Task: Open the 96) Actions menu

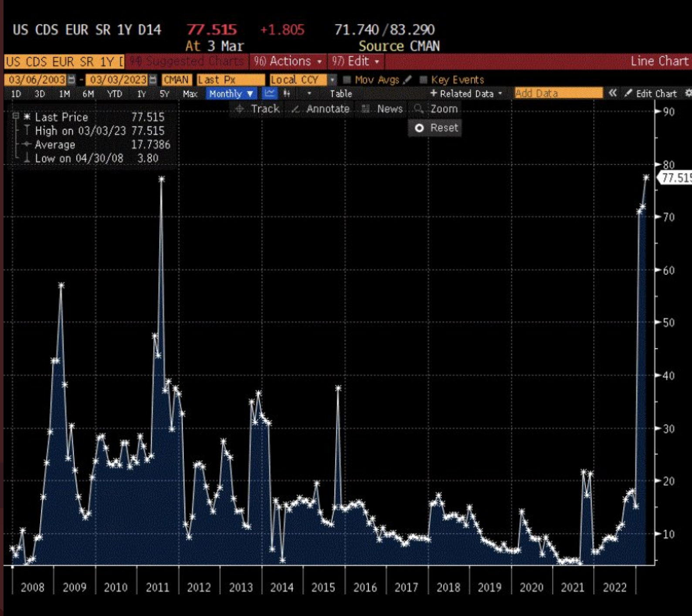Action: click(288, 61)
